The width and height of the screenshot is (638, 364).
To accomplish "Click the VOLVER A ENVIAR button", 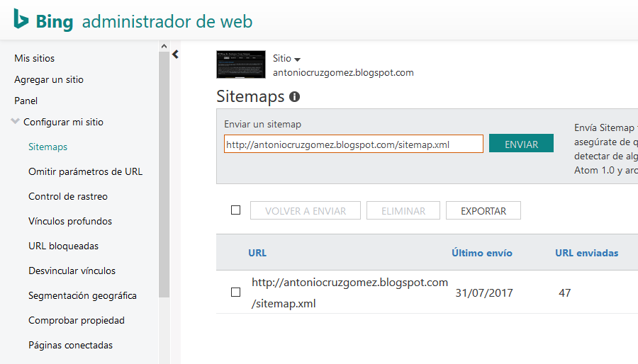I will pos(305,210).
